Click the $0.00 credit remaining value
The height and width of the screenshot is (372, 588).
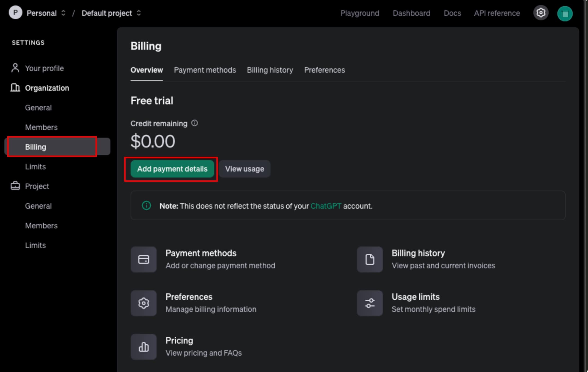(x=153, y=141)
